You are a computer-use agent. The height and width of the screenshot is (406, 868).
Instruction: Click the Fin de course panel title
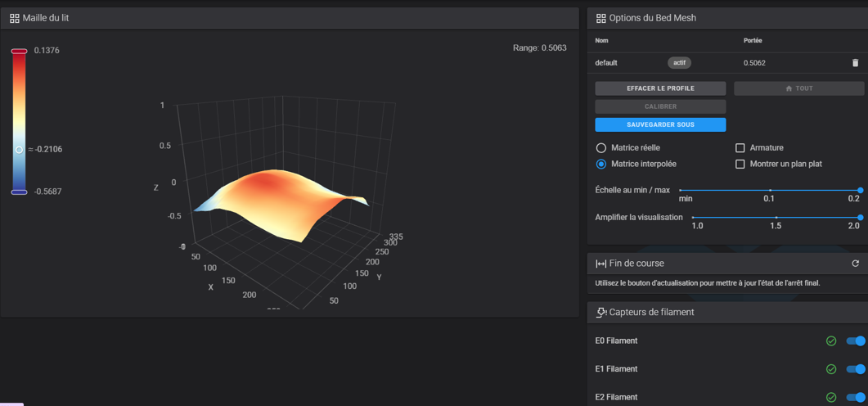(636, 263)
